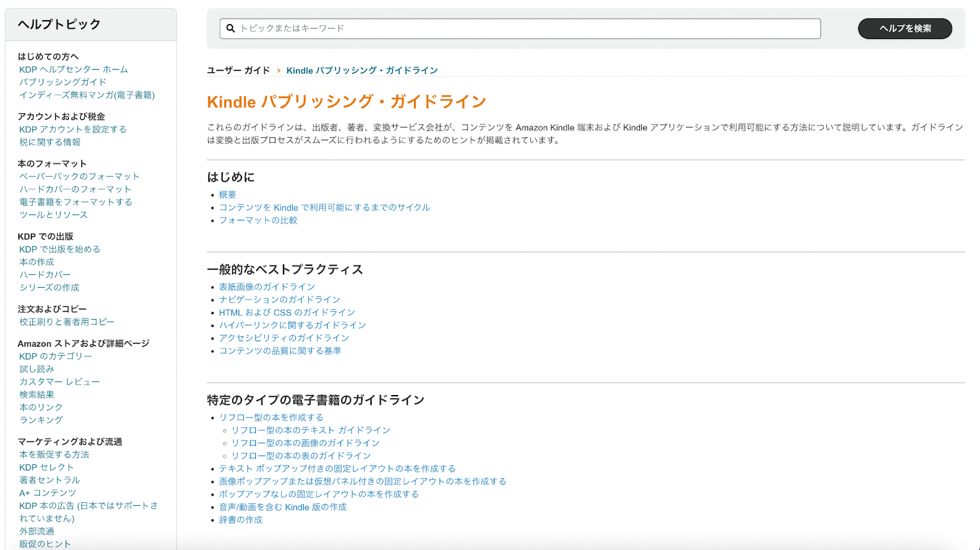Open KDP アカウントを設定する link
The height and width of the screenshot is (550, 980).
pos(73,129)
